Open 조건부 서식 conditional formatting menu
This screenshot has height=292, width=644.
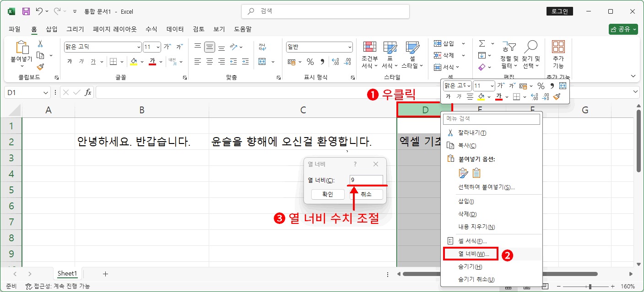tap(369, 55)
